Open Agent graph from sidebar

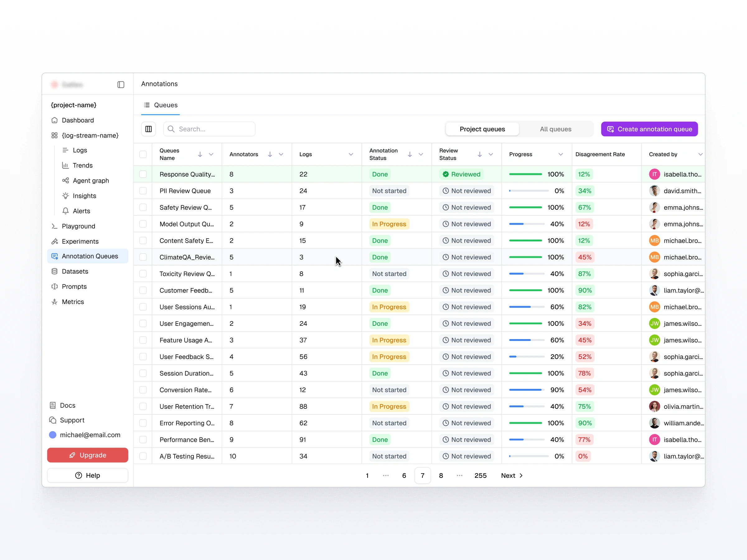tap(91, 180)
